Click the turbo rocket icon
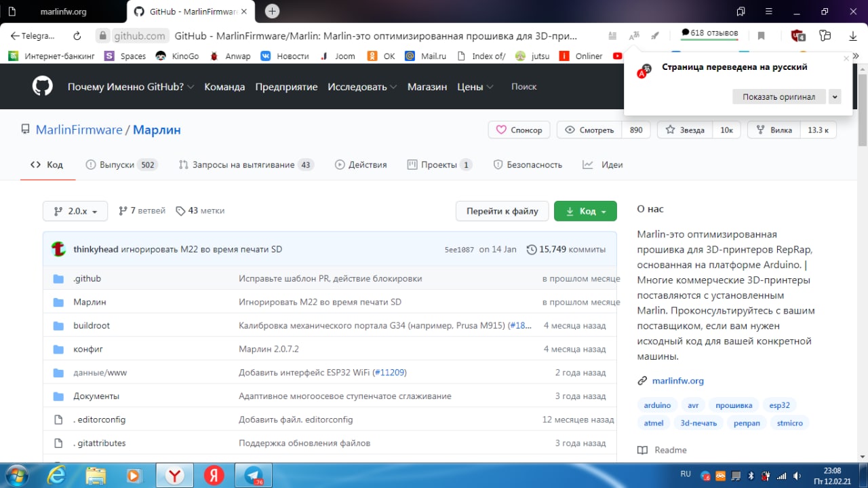The image size is (868, 488). [x=655, y=36]
